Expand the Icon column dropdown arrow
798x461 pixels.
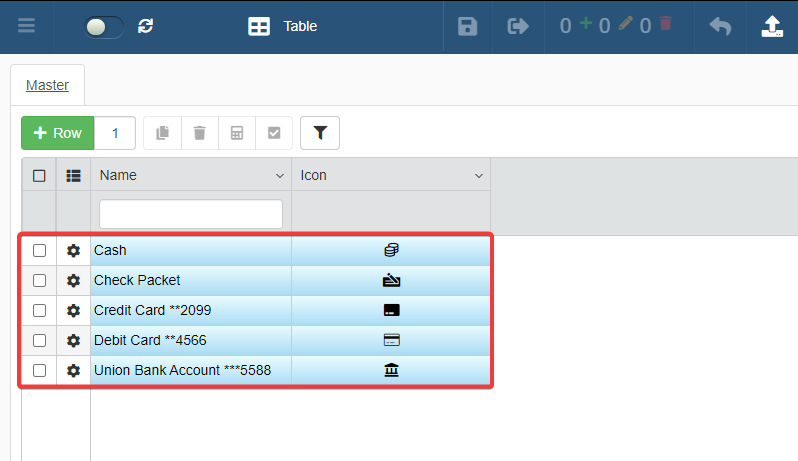point(478,176)
